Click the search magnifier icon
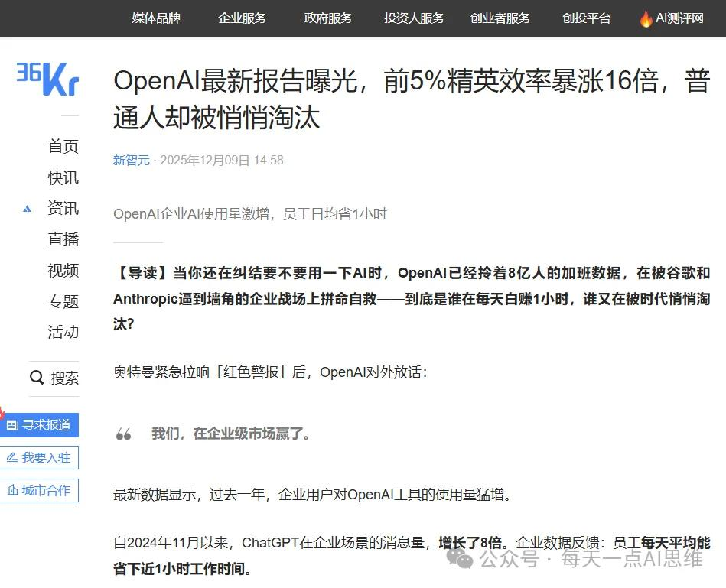Image resolution: width=726 pixels, height=588 pixels. coord(37,378)
